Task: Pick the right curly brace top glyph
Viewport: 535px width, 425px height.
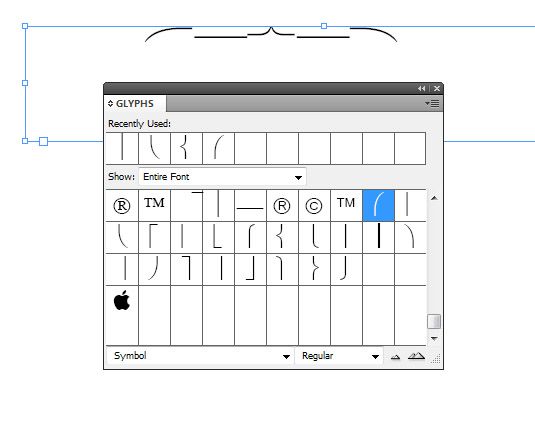Action: pyautogui.click(x=282, y=269)
